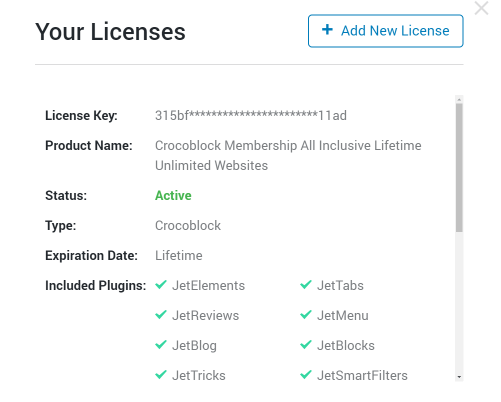The width and height of the screenshot is (501, 402).
Task: Click the JetElements plugin name
Action: coord(208,286)
